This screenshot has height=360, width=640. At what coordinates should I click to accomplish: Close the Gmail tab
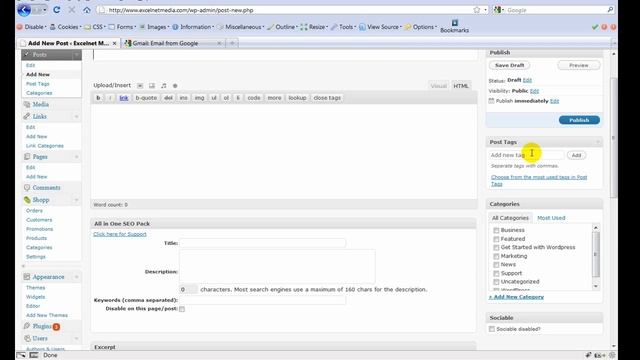tap(219, 43)
